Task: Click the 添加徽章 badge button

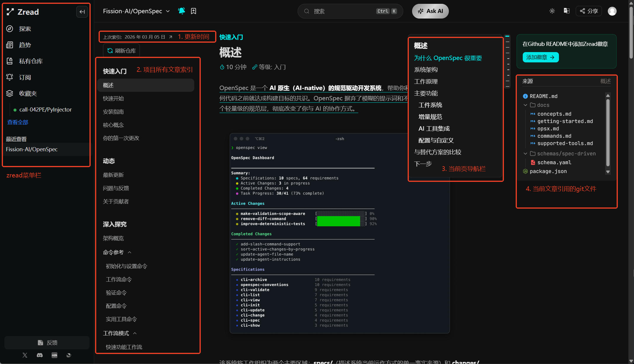Action: click(x=541, y=57)
